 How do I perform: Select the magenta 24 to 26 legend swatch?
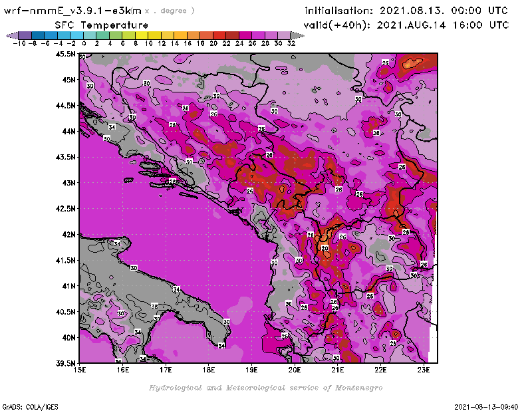coord(245,36)
